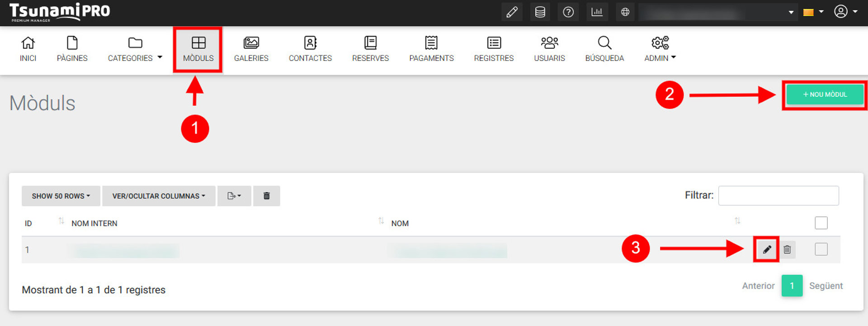Click the help question mark icon

point(568,12)
